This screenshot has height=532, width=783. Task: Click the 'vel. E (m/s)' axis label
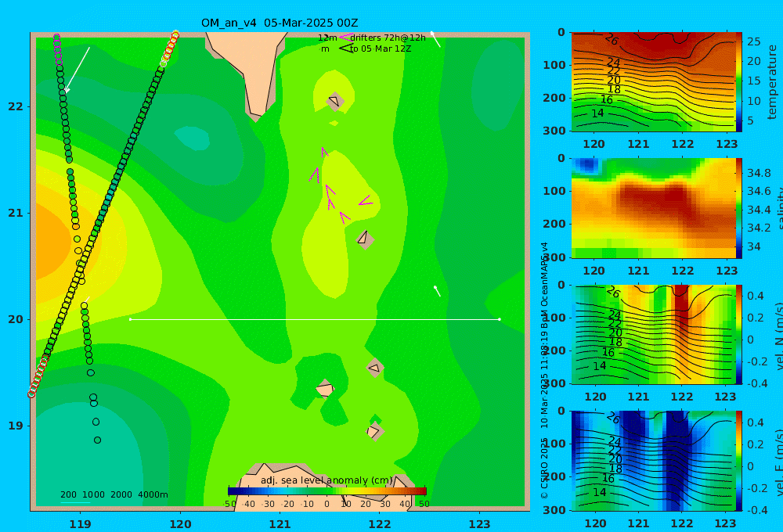click(x=778, y=462)
